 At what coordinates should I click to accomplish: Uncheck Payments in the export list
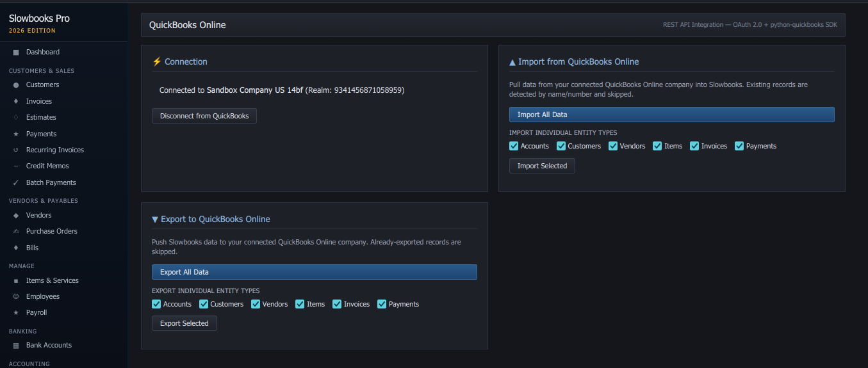click(382, 304)
